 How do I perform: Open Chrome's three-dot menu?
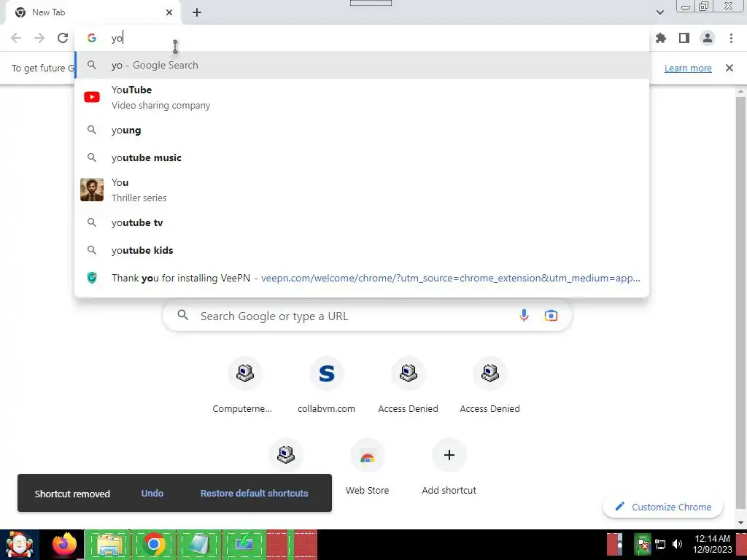tap(731, 38)
